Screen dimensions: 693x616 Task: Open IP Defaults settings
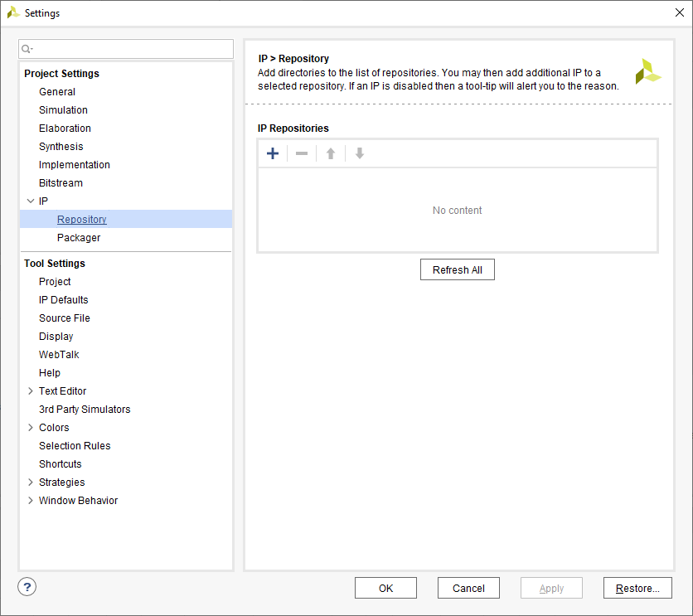click(x=64, y=299)
